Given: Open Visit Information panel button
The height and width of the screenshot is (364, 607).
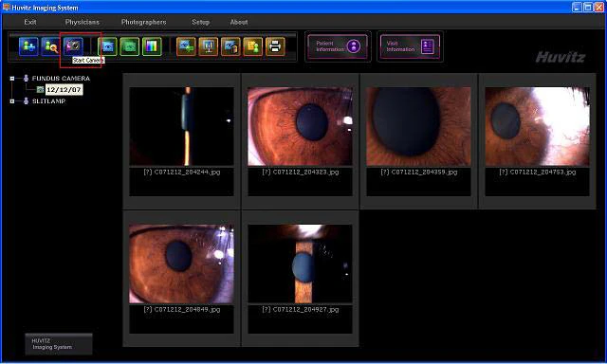Looking at the screenshot, I should [410, 46].
